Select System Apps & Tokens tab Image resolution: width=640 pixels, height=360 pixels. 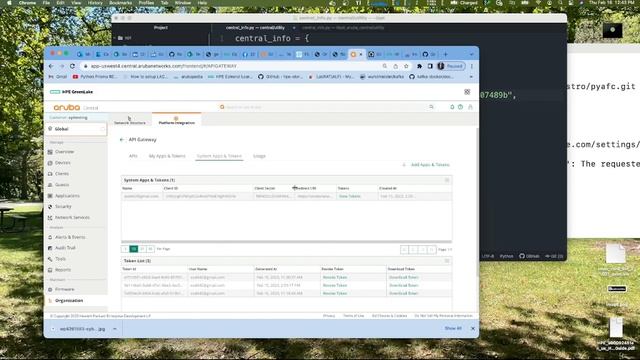pos(219,156)
